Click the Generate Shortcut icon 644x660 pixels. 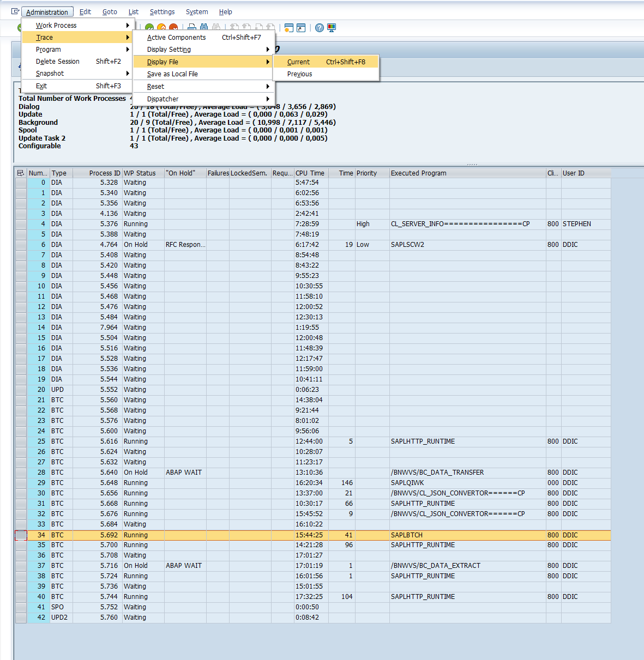(x=301, y=28)
